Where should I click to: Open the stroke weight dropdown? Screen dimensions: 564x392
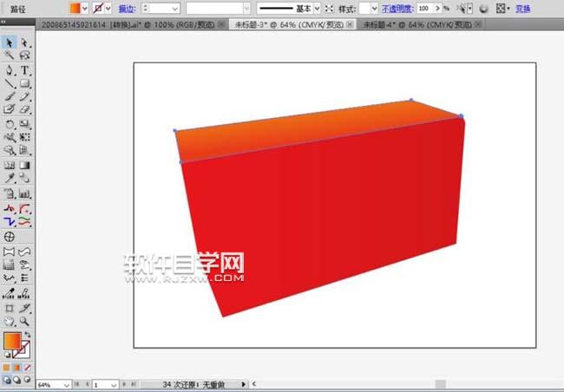175,9
